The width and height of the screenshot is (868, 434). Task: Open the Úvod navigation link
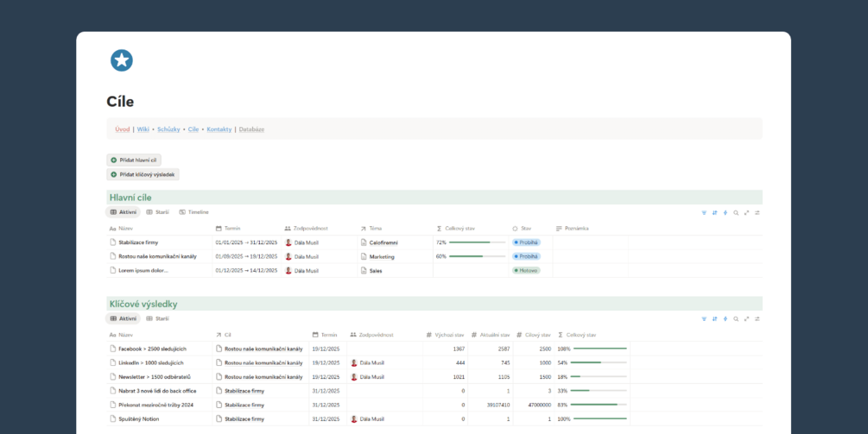coord(123,129)
